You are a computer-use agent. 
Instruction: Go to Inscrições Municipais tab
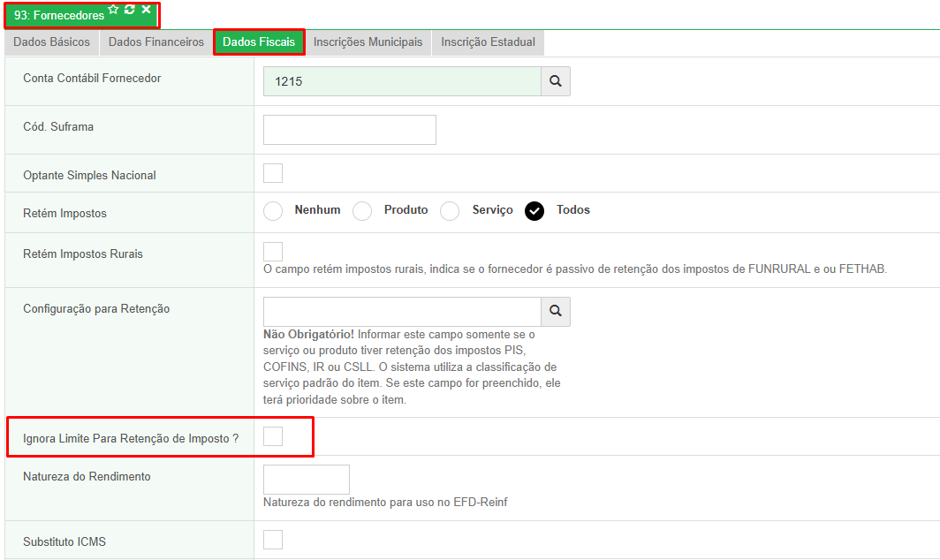click(368, 42)
